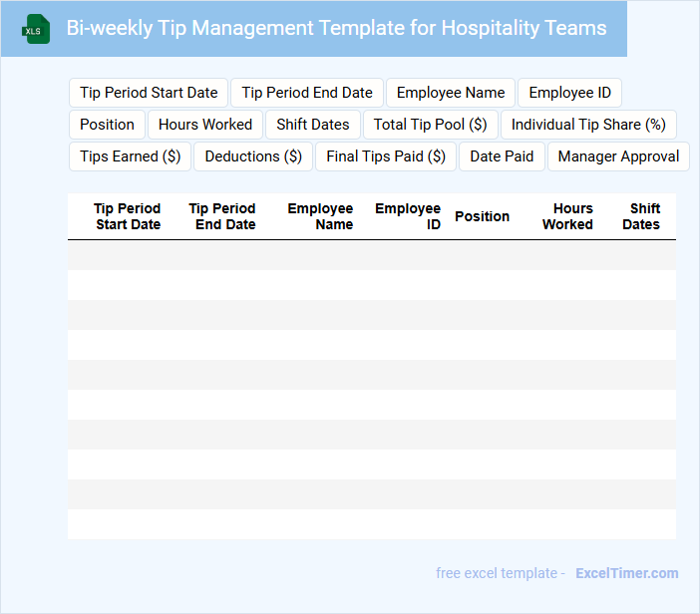The width and height of the screenshot is (700, 614).
Task: Click the Hours Worked column header
Action: click(567, 216)
